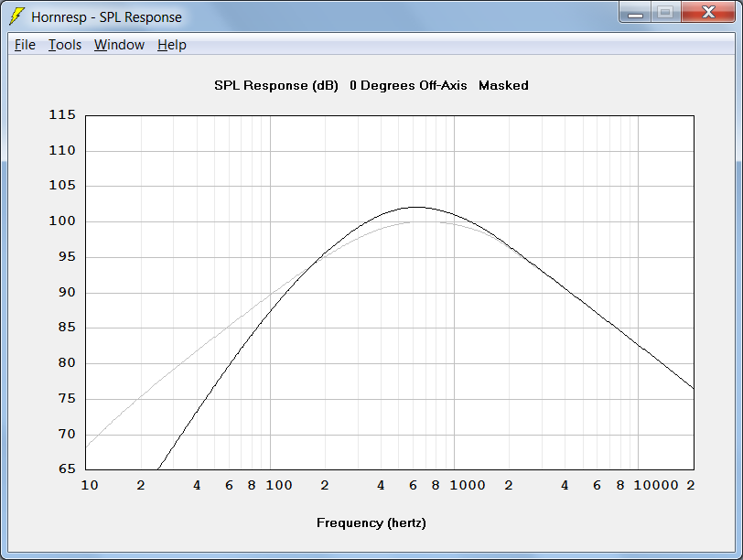Click the 70 value on the dB axis

[67, 434]
